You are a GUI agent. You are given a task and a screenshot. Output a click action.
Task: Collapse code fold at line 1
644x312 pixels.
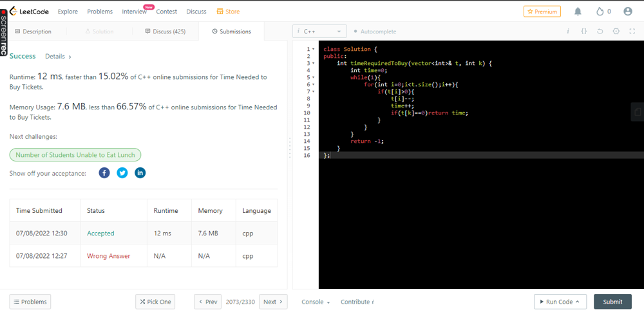coord(314,49)
